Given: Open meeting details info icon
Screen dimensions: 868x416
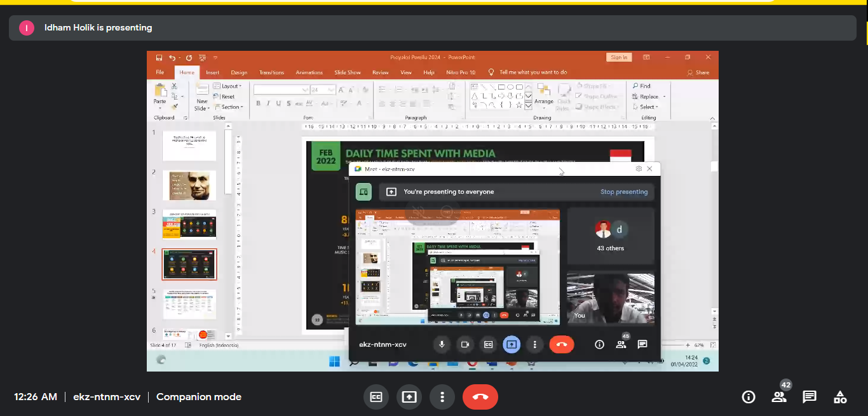Looking at the screenshot, I should pyautogui.click(x=749, y=397).
